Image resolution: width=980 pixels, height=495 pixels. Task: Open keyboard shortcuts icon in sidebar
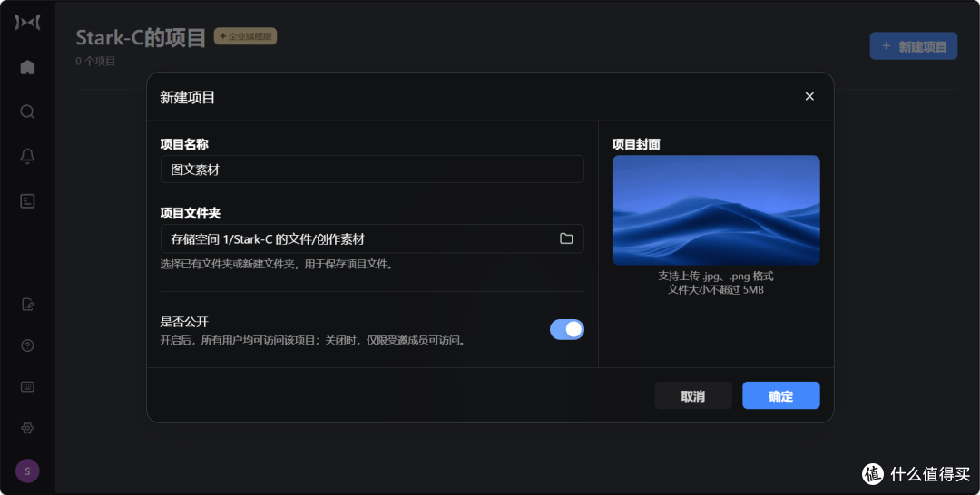(x=27, y=387)
